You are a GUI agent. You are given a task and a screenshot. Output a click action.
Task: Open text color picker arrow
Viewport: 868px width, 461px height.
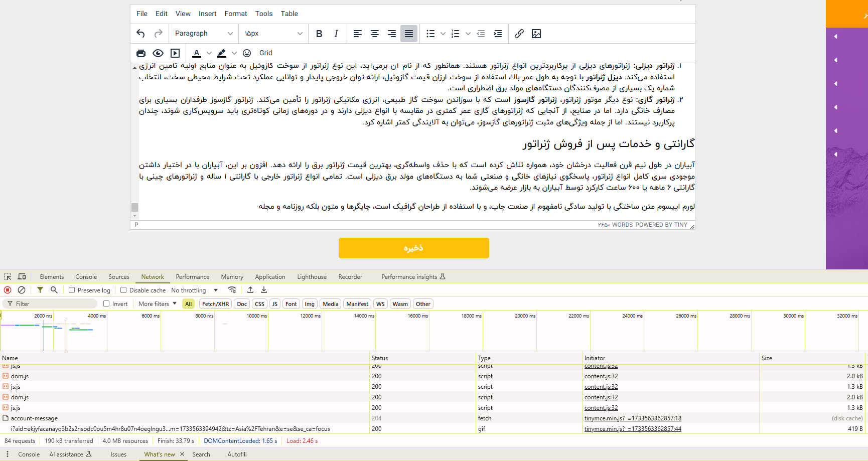click(209, 53)
